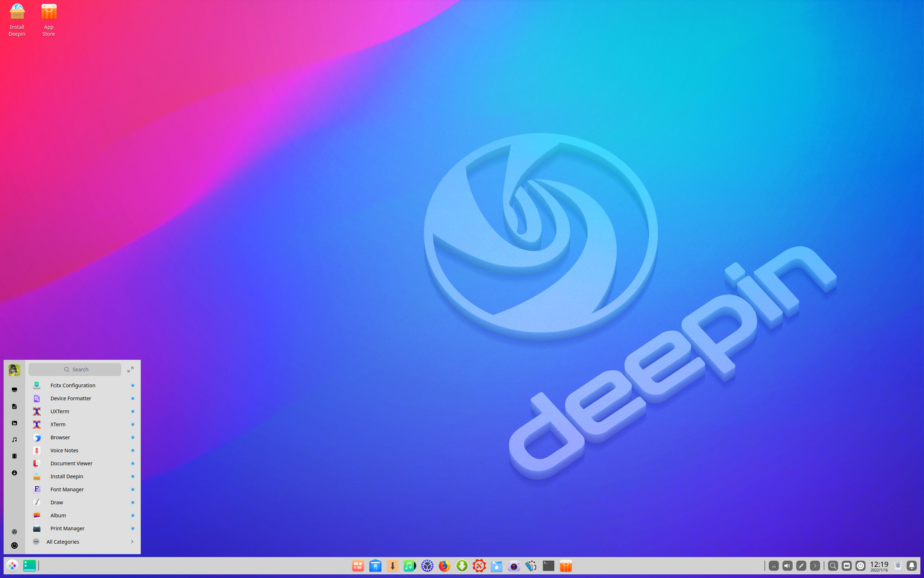Open Videos folder from launcher sidebar

pos(14,456)
